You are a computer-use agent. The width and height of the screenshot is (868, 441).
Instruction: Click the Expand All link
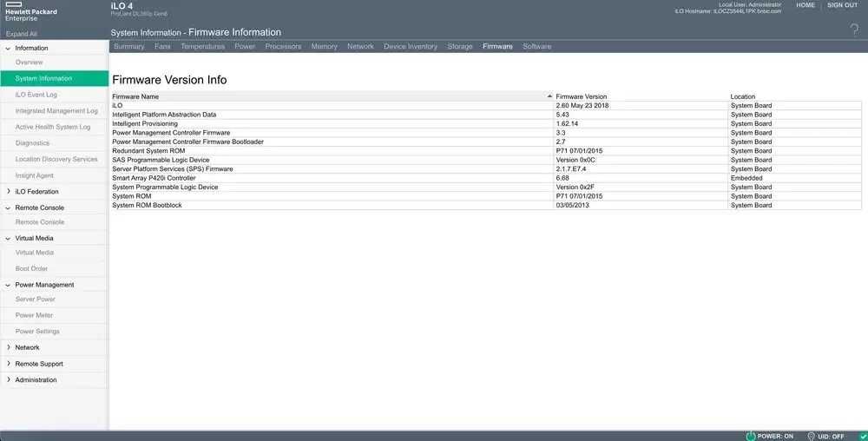point(22,34)
